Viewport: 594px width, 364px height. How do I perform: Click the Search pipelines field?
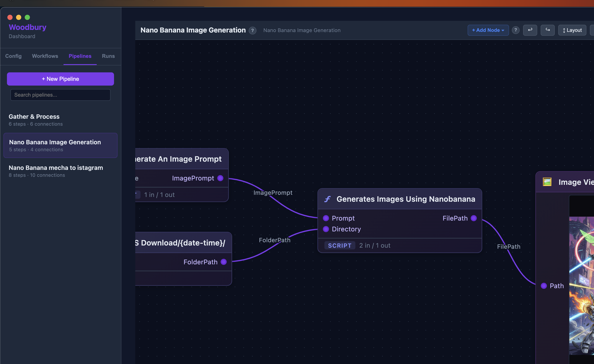click(x=60, y=95)
